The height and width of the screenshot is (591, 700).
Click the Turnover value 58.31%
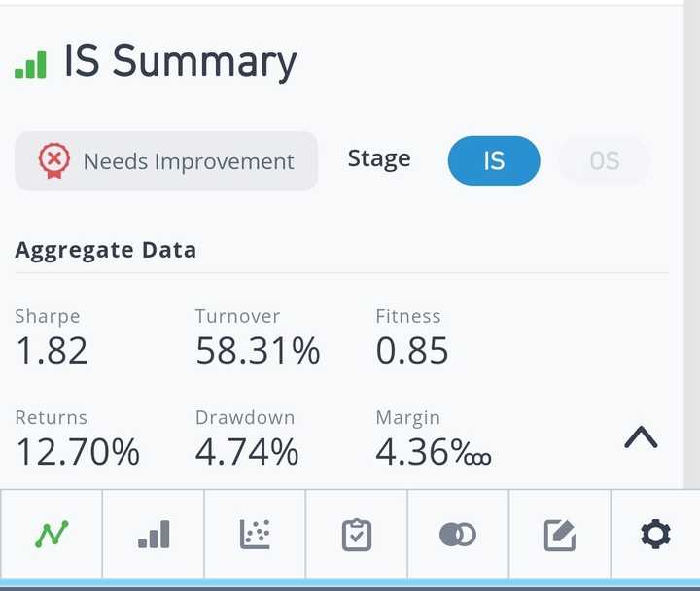pyautogui.click(x=258, y=351)
